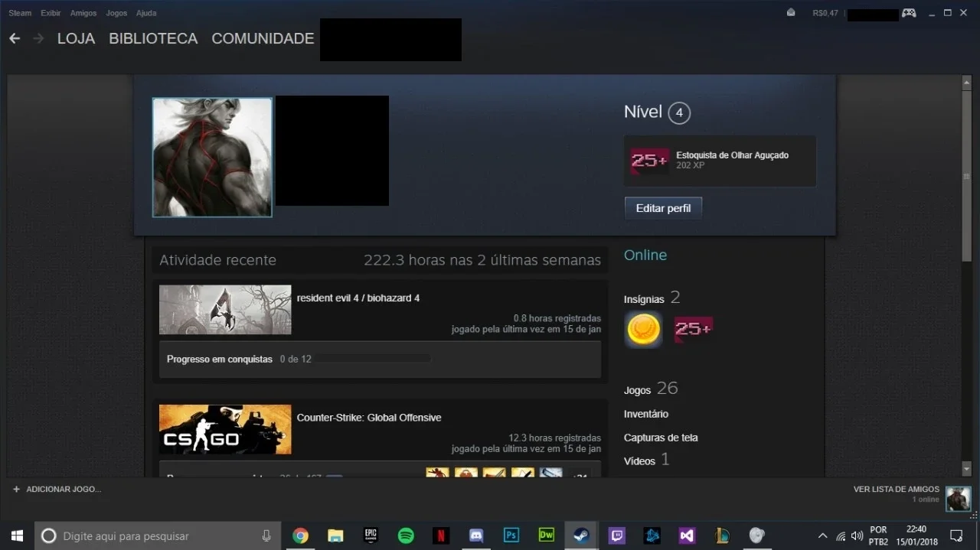This screenshot has width=980, height=550.
Task: Click Counter-Strike: Global Offensive title
Action: pos(369,418)
